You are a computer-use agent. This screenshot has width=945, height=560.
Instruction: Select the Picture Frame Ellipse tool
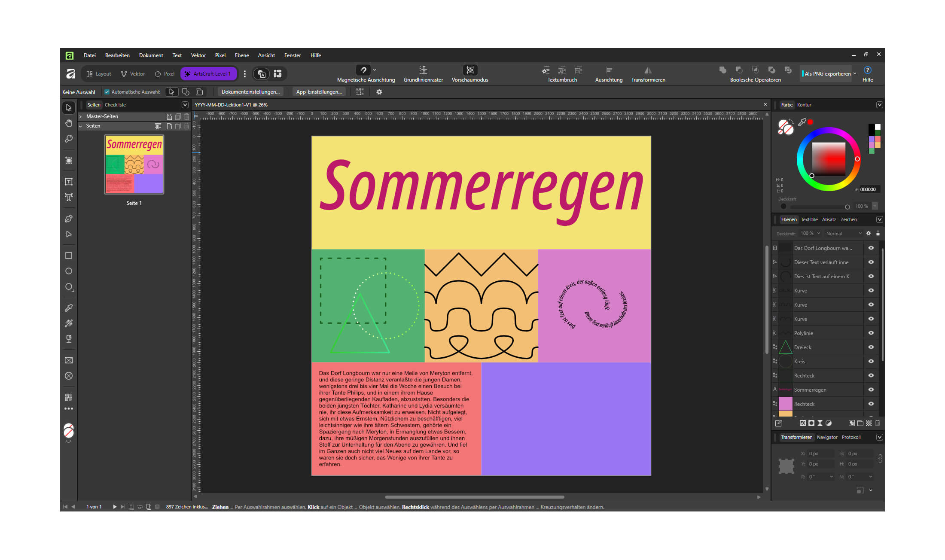click(68, 376)
